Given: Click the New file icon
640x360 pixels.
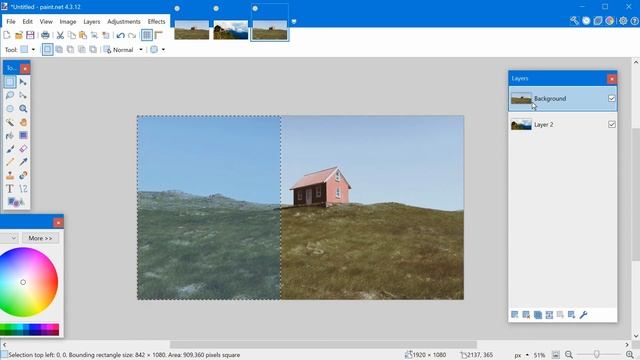Looking at the screenshot, I should (x=7, y=36).
